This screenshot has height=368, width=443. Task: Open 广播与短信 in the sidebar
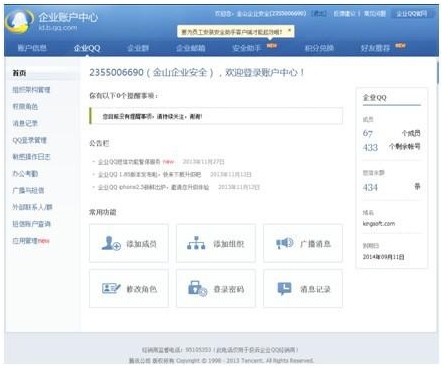tap(28, 190)
